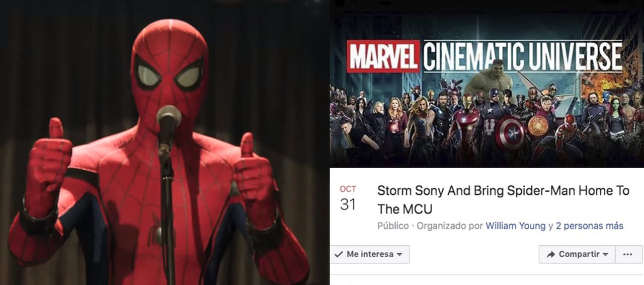Open organizer William Young's profile
The height and width of the screenshot is (285, 644).
tap(515, 226)
